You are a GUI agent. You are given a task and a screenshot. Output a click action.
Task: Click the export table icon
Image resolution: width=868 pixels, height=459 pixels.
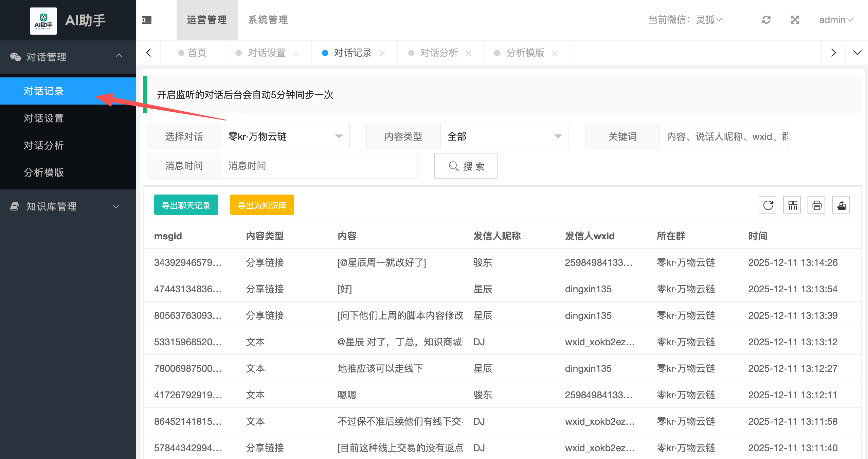pos(841,205)
